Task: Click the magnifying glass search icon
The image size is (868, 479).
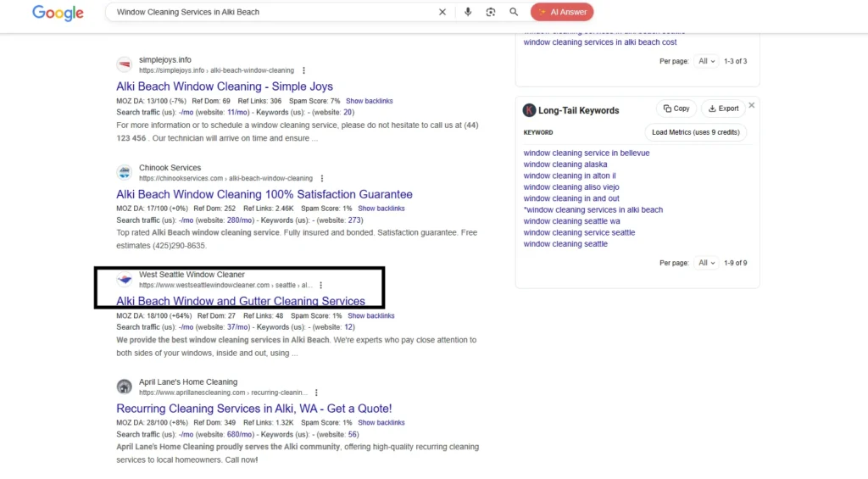Action: 514,12
